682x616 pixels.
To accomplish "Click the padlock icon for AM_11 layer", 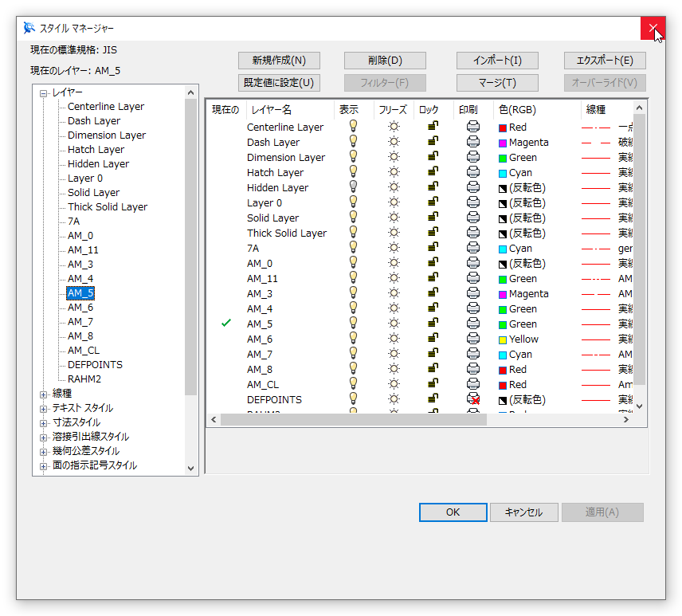I will point(433,278).
